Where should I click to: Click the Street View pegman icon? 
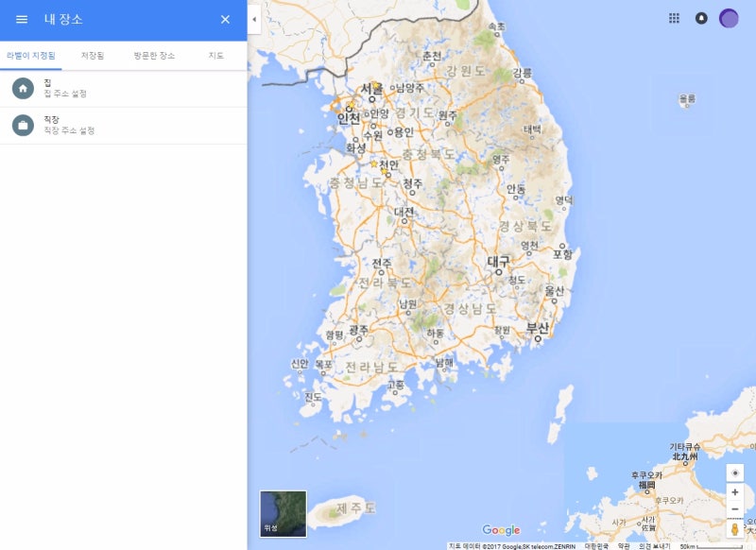pos(735,529)
